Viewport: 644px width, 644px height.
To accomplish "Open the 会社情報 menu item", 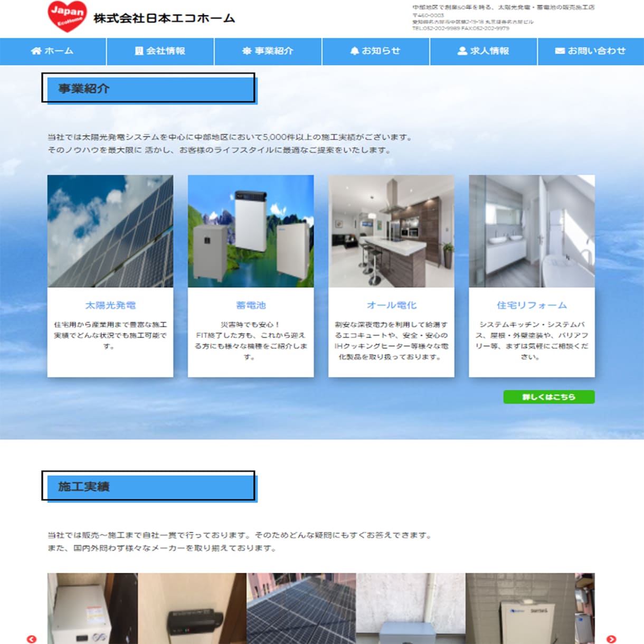I will [160, 51].
